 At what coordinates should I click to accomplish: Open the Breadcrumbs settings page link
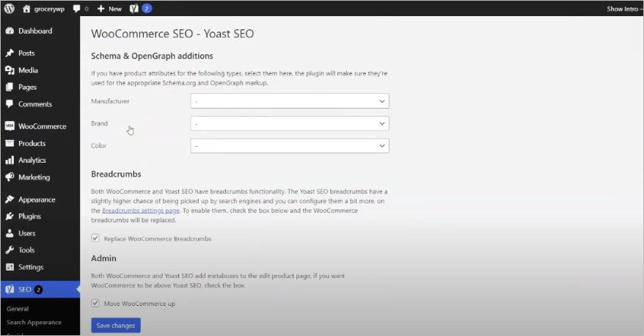click(x=141, y=211)
